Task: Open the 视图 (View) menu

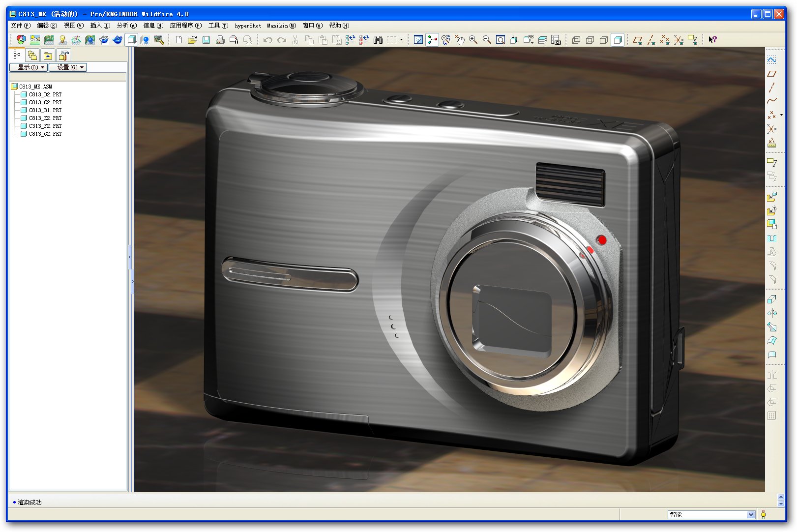Action: [73, 26]
